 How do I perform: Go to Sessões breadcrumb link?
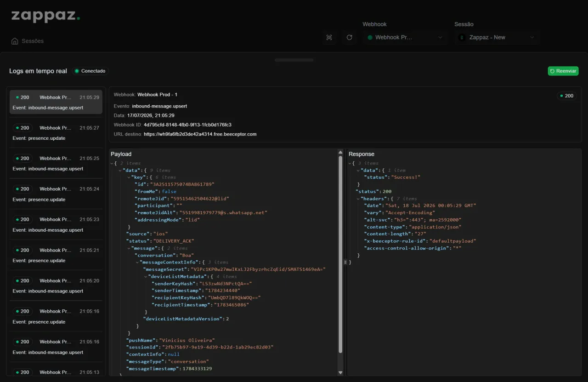coord(33,41)
